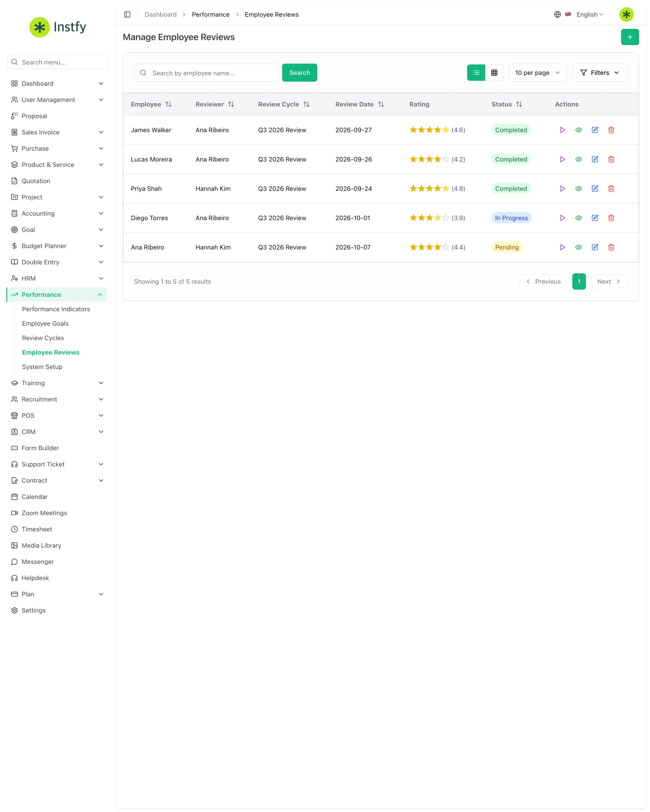The width and height of the screenshot is (650, 812).
Task: Click the green plus add review button
Action: 630,37
